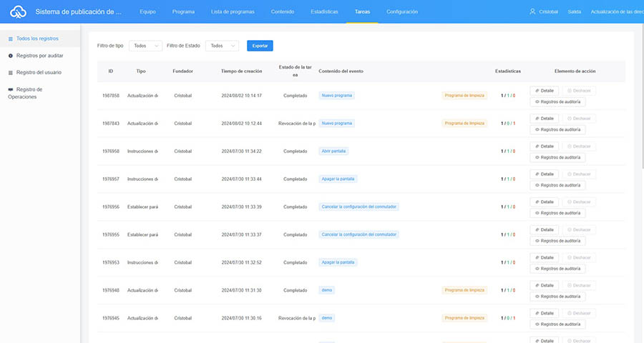Click the Registros por auditar icon
The width and height of the screenshot is (644, 343).
(x=11, y=56)
